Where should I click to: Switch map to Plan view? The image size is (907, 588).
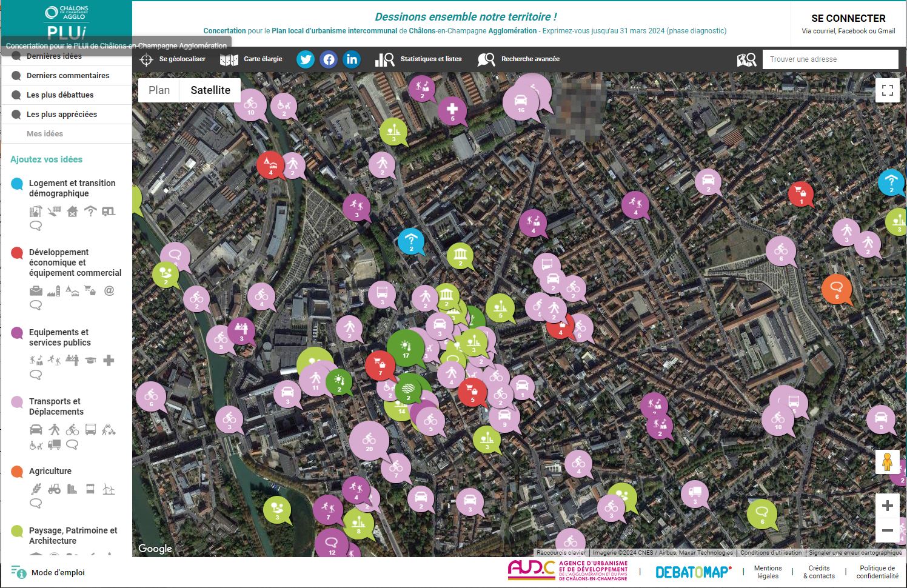[159, 90]
